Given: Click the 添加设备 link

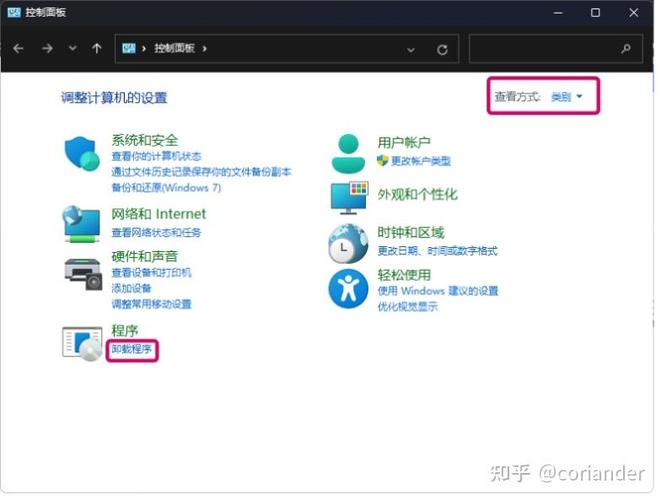Looking at the screenshot, I should pyautogui.click(x=132, y=288).
